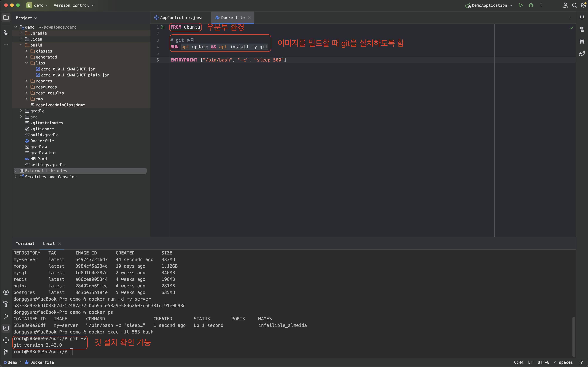Image resolution: width=588 pixels, height=367 pixels.
Task: Open the Gradle elephant tool window
Action: pos(582,53)
